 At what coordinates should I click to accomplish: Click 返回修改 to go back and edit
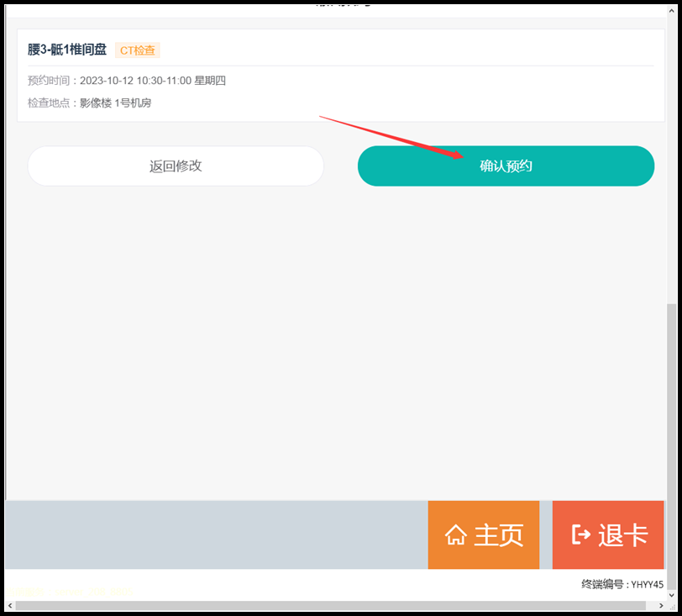click(x=176, y=166)
